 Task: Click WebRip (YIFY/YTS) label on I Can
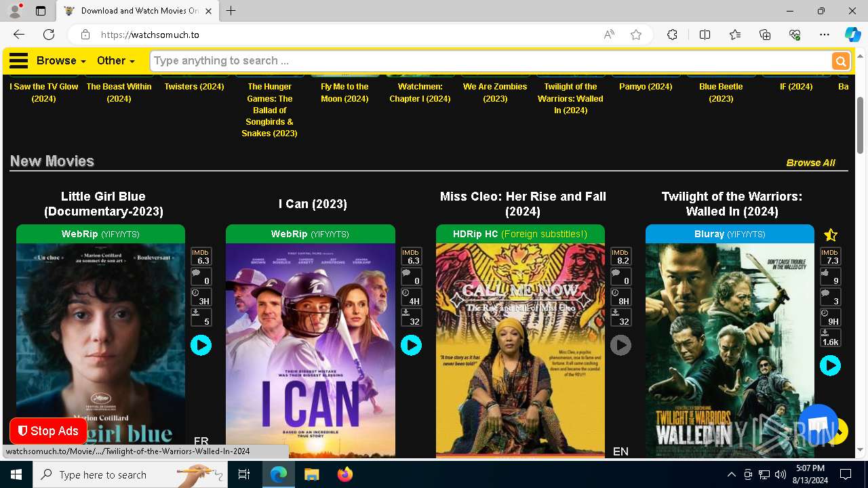311,234
